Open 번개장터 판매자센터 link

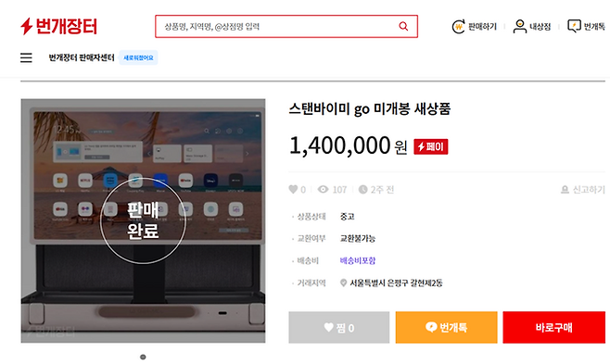(82, 57)
